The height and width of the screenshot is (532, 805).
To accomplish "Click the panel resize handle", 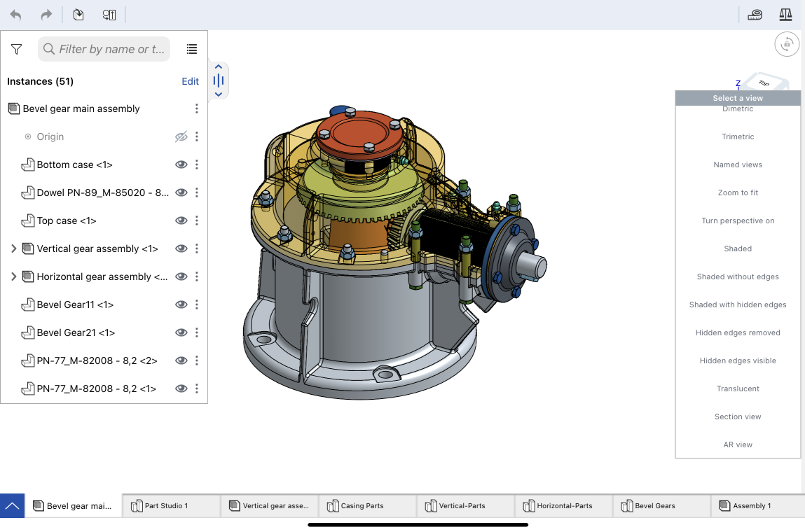I will click(219, 80).
